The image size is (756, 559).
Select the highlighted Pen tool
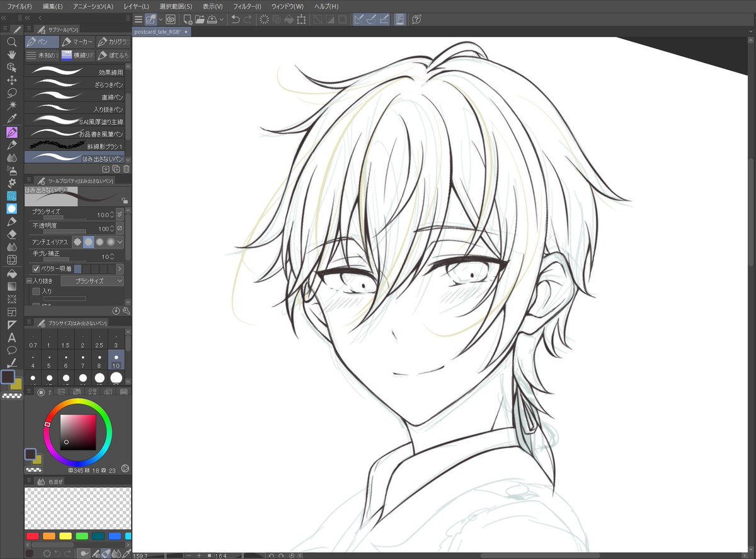pyautogui.click(x=11, y=132)
